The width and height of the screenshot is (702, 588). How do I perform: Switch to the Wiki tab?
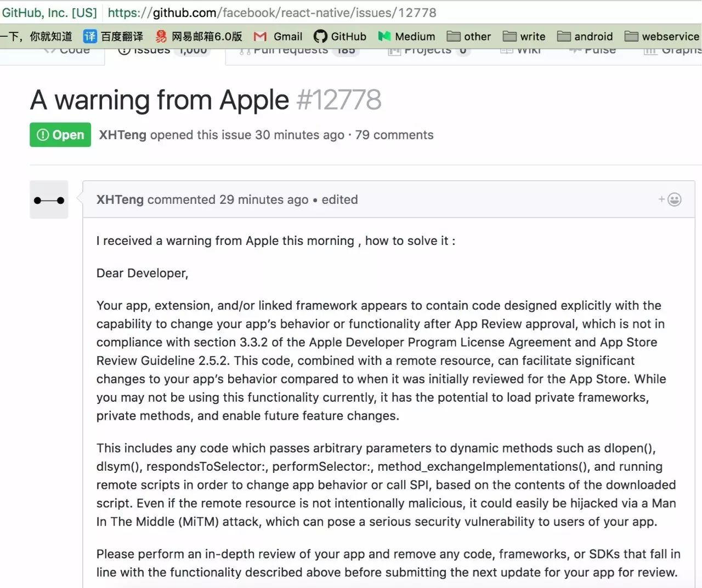[521, 50]
